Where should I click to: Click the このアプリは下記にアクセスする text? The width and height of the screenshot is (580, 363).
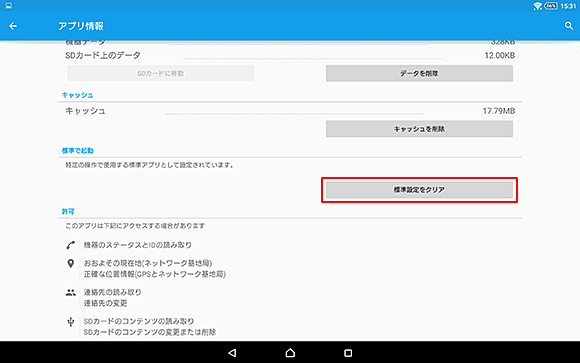coord(135,226)
